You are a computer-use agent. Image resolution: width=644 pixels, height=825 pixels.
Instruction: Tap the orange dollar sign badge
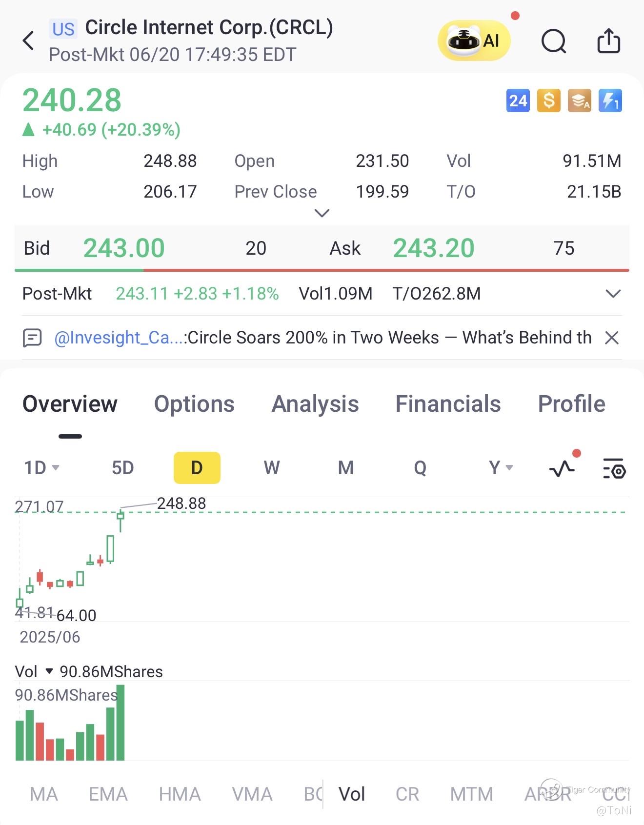tap(548, 101)
